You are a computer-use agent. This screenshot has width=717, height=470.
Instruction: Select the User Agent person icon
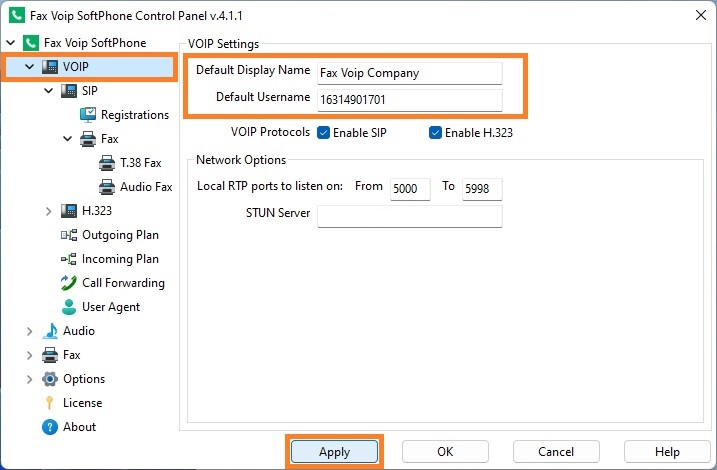coord(69,307)
